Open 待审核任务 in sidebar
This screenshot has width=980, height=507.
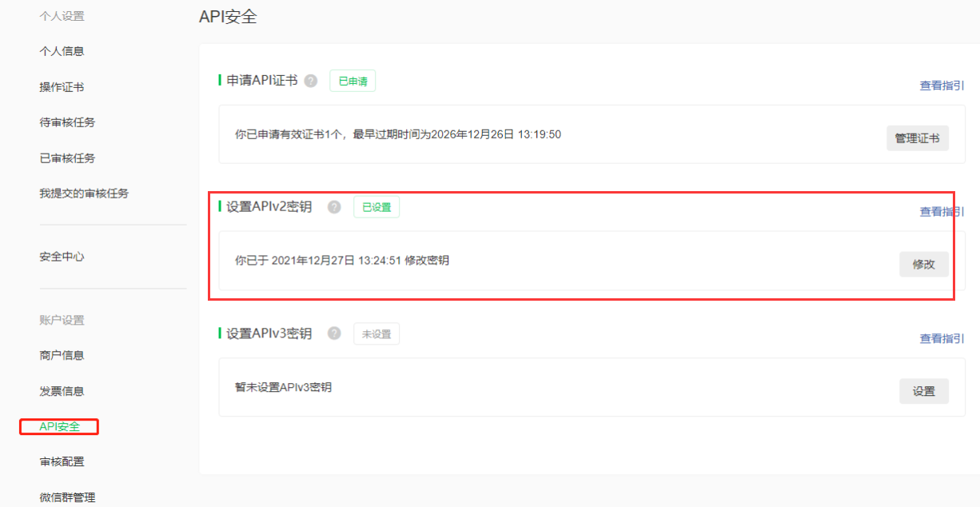67,122
